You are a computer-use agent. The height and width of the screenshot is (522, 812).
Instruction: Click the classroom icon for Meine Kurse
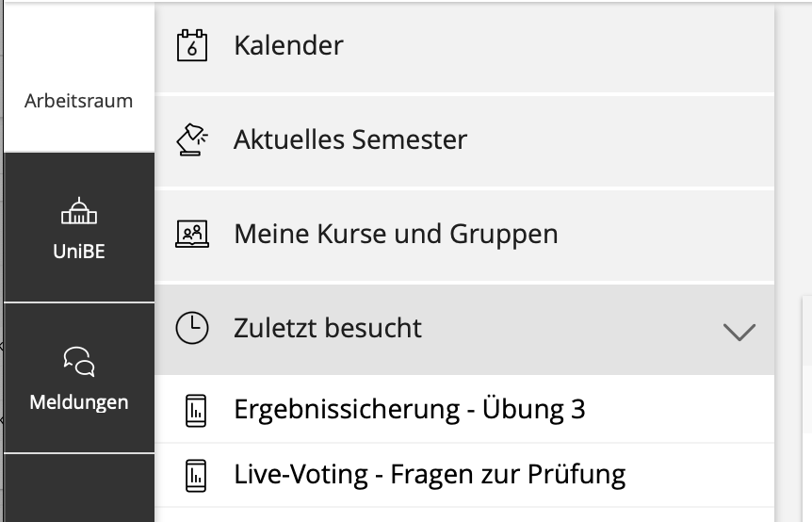click(x=192, y=233)
